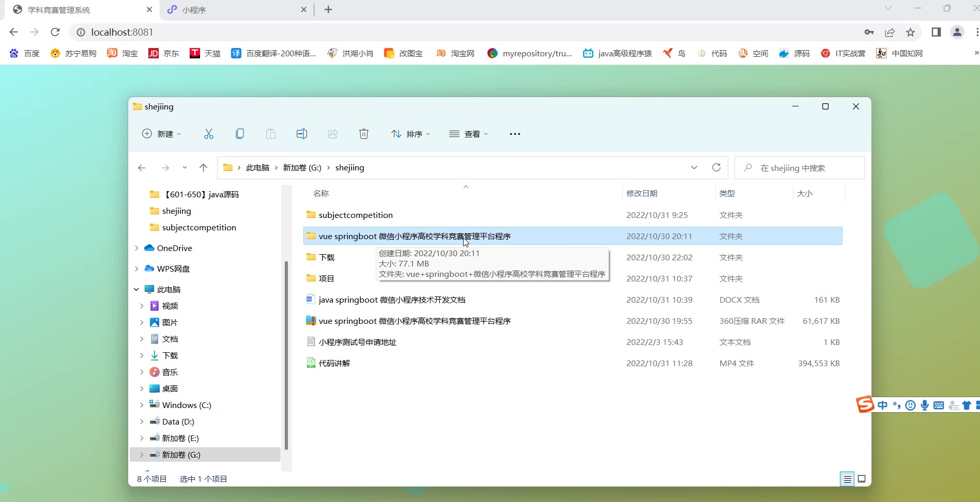Click the Sogou microphone voice input icon
The height and width of the screenshot is (502, 980).
click(x=925, y=405)
